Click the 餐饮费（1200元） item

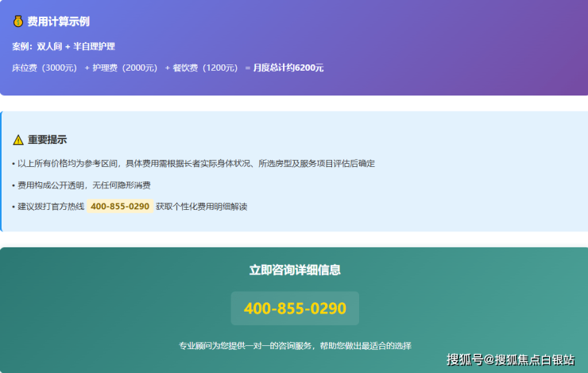(x=205, y=68)
